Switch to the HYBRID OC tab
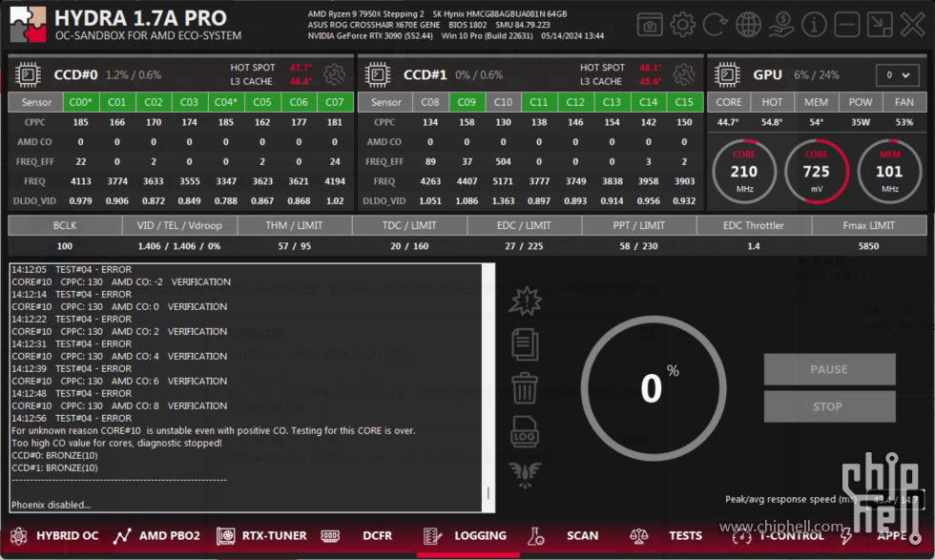 coord(67,535)
